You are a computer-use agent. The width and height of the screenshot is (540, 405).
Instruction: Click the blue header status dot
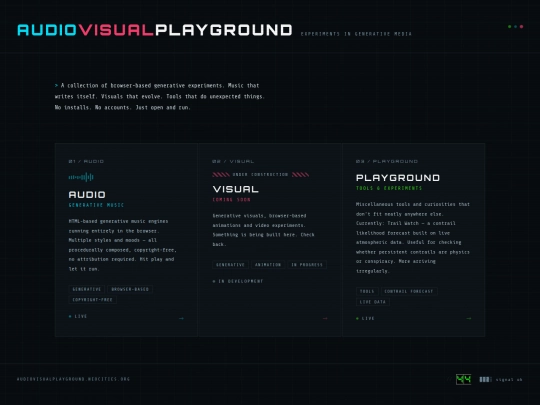pos(516,27)
